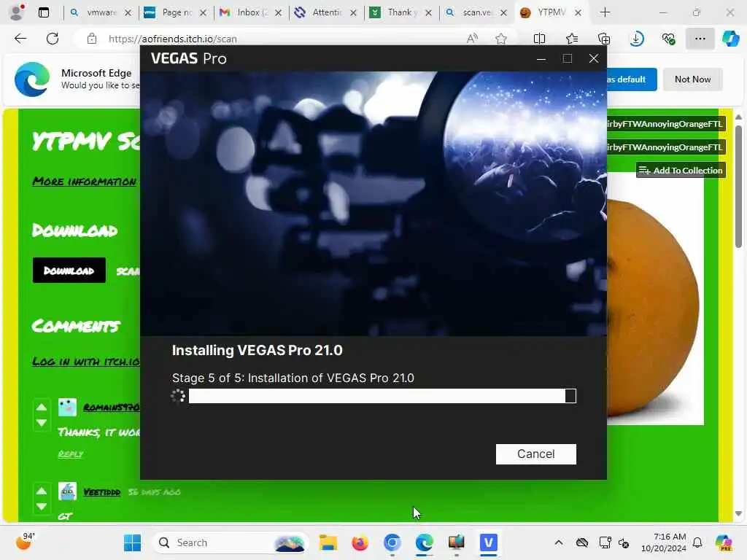Upvote Romain's comment

42,407
